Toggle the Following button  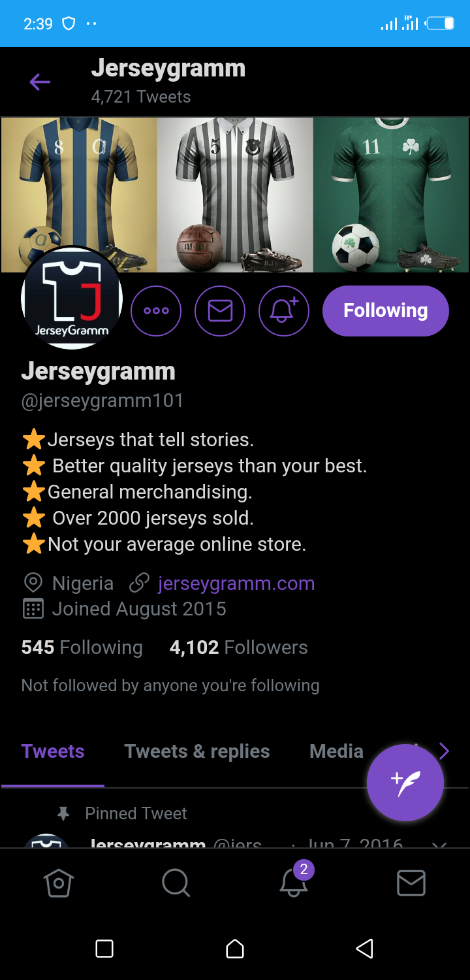[x=386, y=311]
